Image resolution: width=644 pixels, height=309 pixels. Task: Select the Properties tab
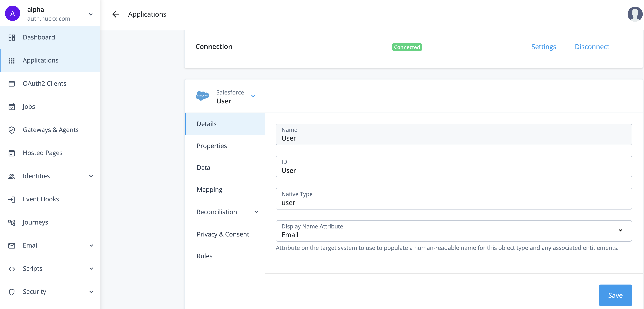pyautogui.click(x=212, y=145)
